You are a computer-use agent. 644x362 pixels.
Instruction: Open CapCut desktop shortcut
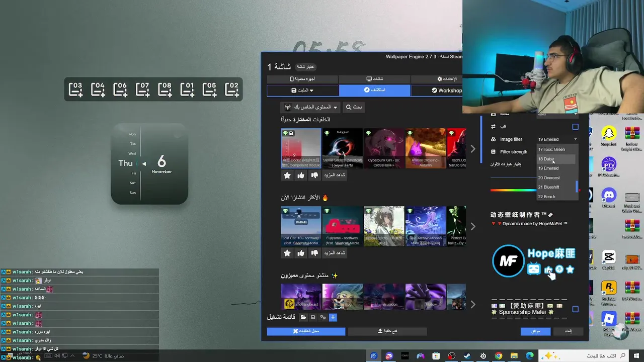click(x=609, y=260)
